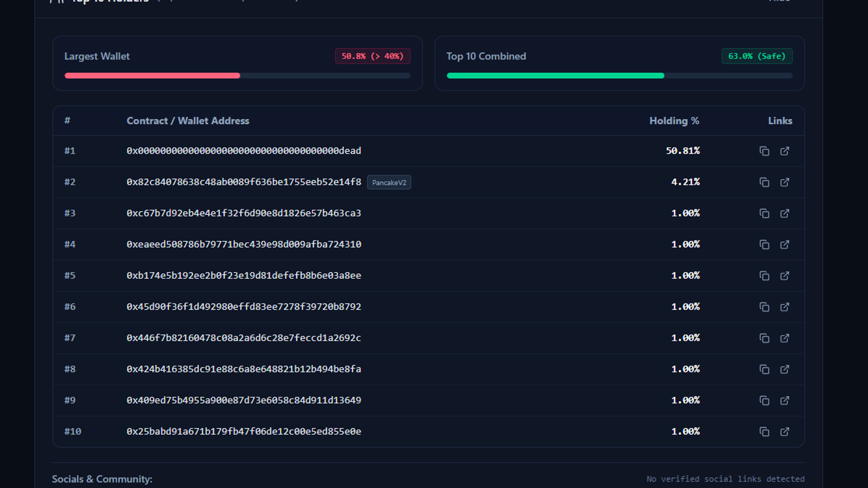Screen dimensions: 868x488
Task: Copy the address for holder #9
Action: pyautogui.click(x=764, y=401)
